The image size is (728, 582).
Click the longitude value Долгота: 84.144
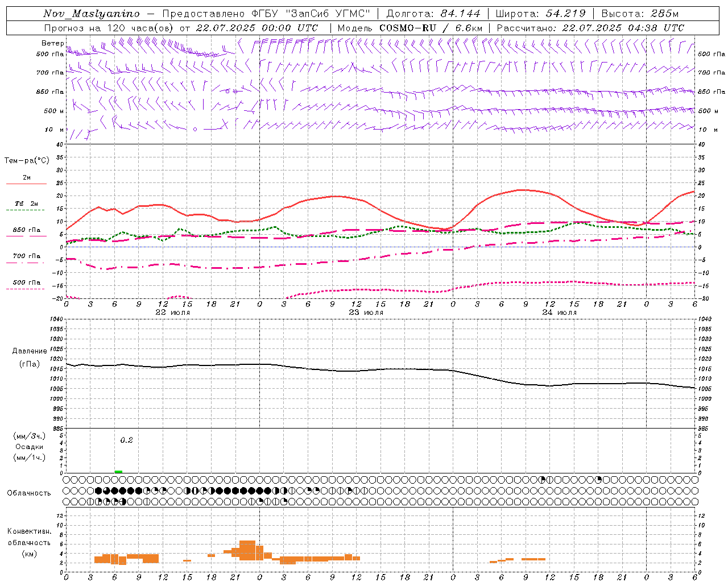(x=435, y=14)
